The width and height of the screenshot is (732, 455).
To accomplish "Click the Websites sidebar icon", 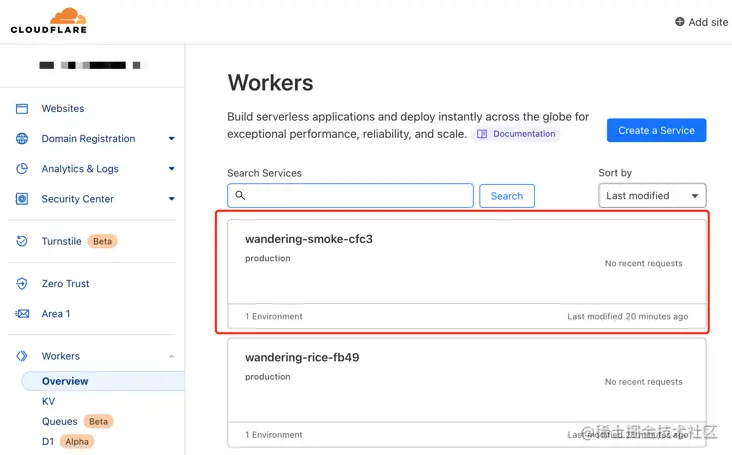I will pos(22,109).
